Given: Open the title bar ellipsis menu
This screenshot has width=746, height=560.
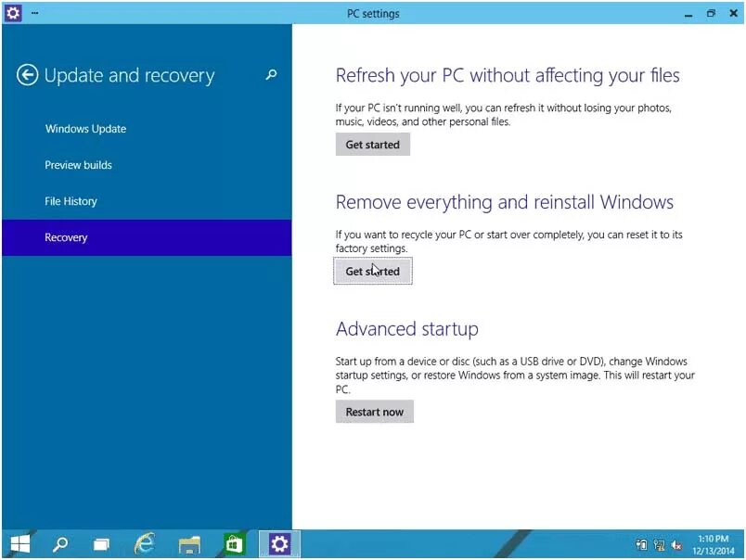Looking at the screenshot, I should pos(34,13).
